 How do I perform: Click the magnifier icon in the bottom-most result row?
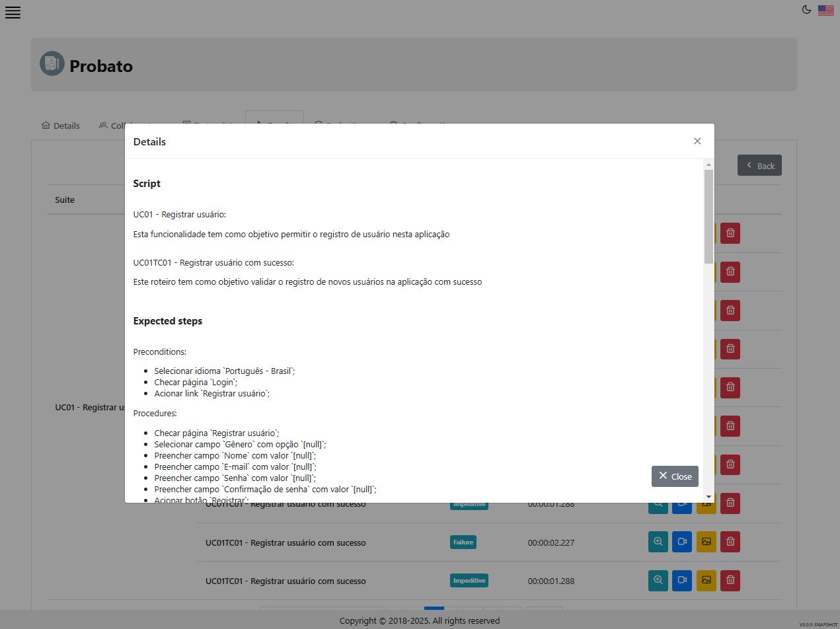658,580
